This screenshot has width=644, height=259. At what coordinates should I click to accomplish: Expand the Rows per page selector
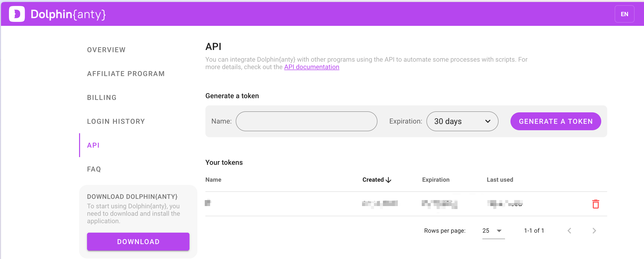point(493,231)
